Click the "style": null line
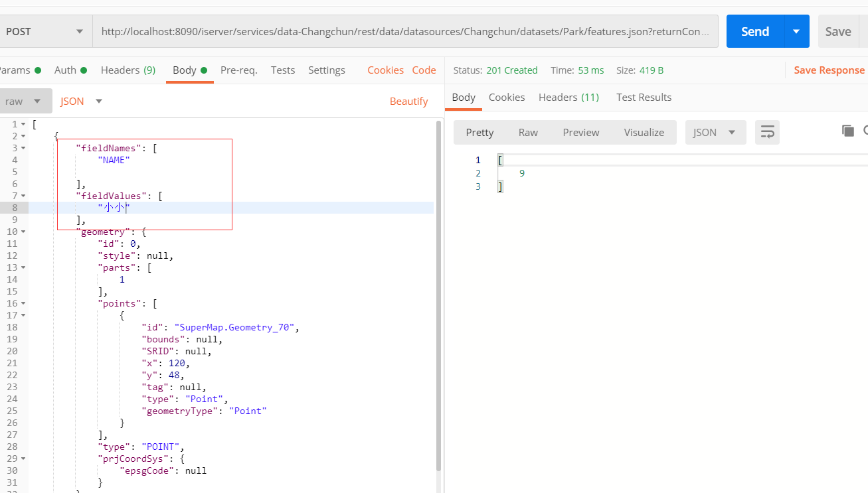Screen dimensions: 868x493 click(136, 255)
